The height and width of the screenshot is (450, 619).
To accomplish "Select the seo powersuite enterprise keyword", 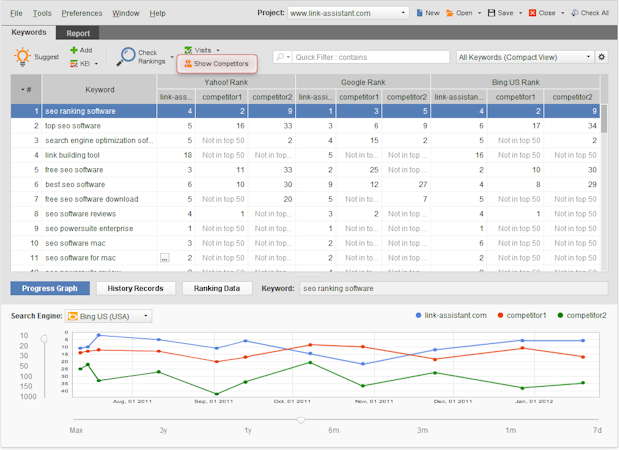I will click(x=89, y=229).
